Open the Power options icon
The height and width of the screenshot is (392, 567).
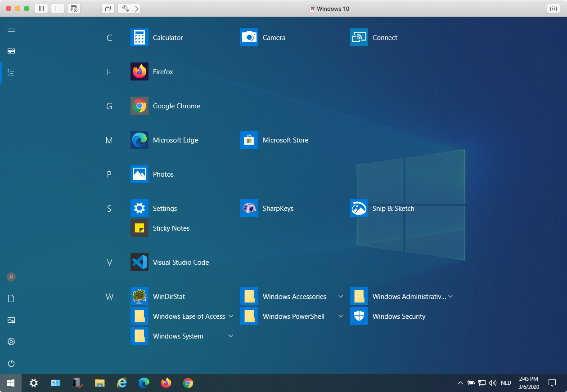pyautogui.click(x=11, y=363)
